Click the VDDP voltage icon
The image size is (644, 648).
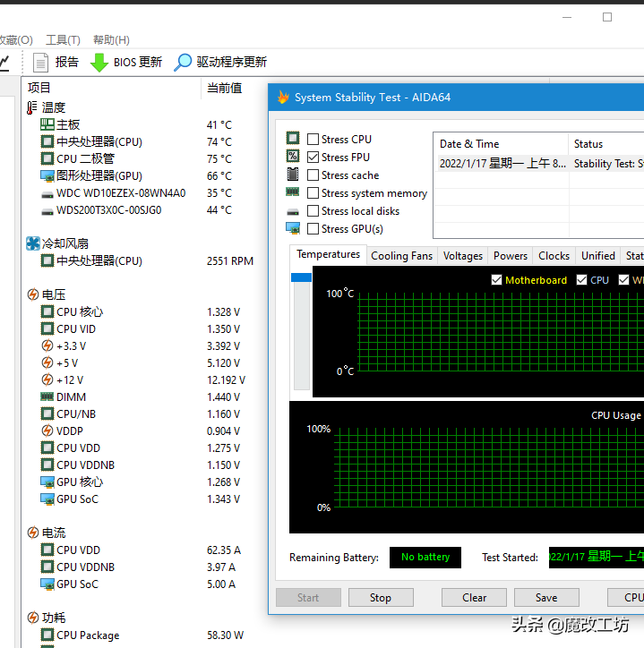pyautogui.click(x=47, y=431)
